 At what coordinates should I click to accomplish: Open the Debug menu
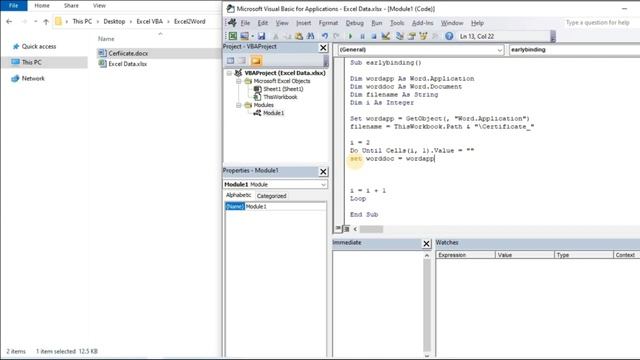[354, 23]
